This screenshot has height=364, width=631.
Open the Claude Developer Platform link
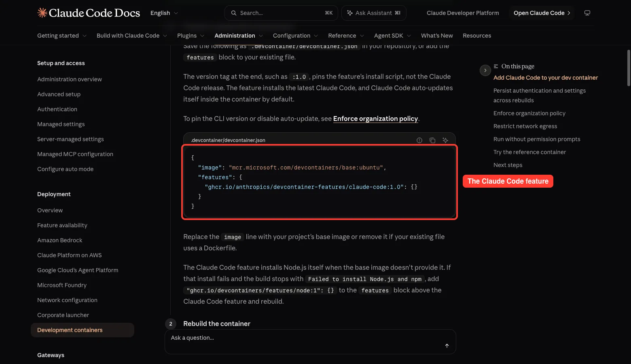pos(463,13)
